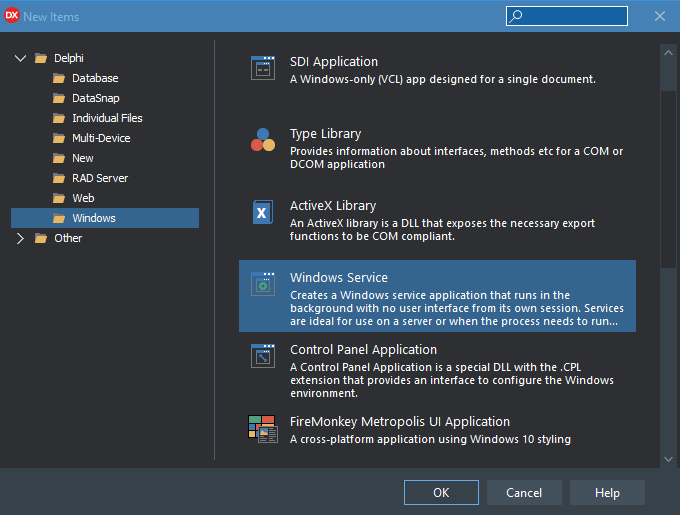680x515 pixels.
Task: Select the 'Control Panel Application' title text
Action: pos(363,349)
